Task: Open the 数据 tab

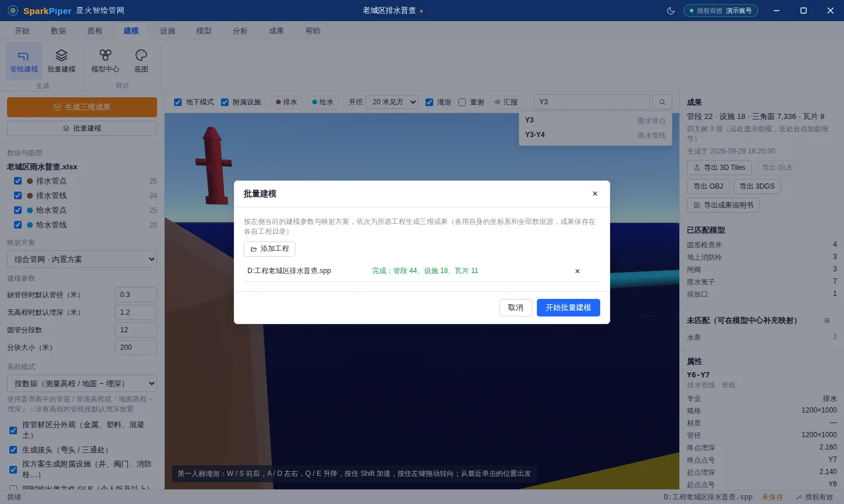Action: [59, 31]
